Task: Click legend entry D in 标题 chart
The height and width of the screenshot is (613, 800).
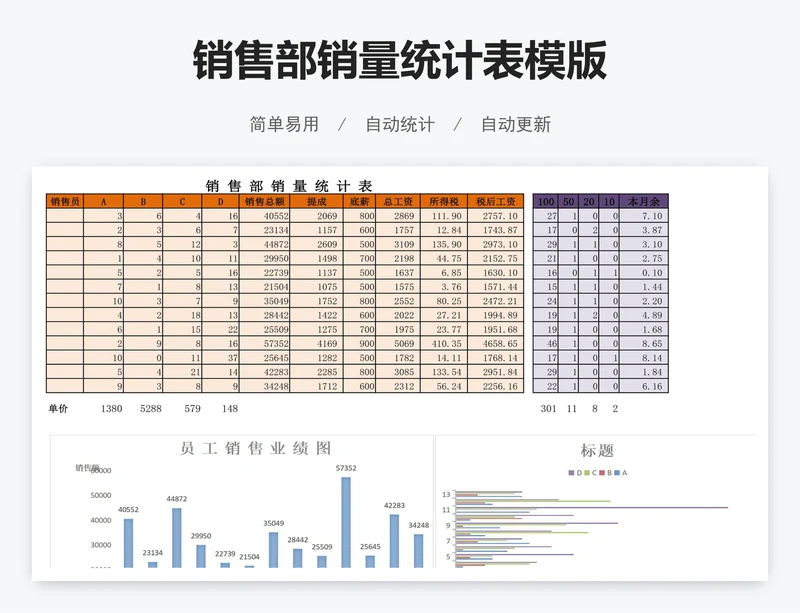Action: point(576,473)
